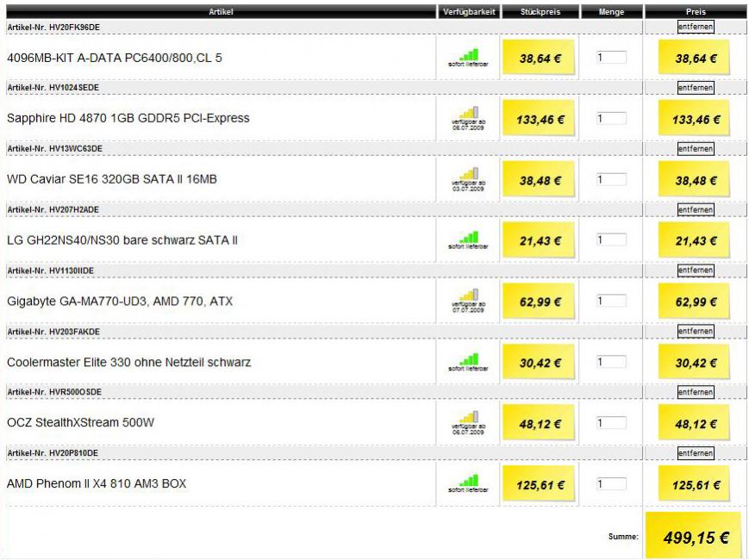This screenshot has width=749, height=560.
Task: Open product WD Caviar SE16 320GB SATA II
Action: pos(112,179)
